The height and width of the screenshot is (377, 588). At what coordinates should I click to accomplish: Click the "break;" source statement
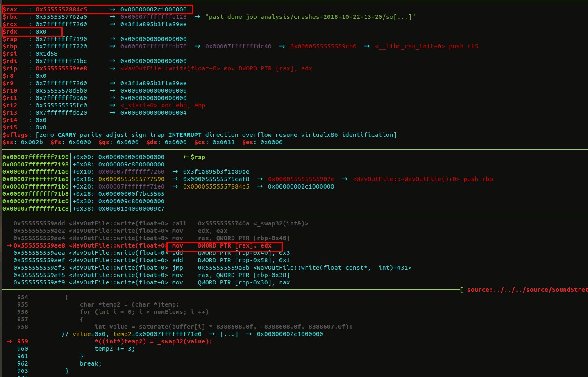click(91, 363)
